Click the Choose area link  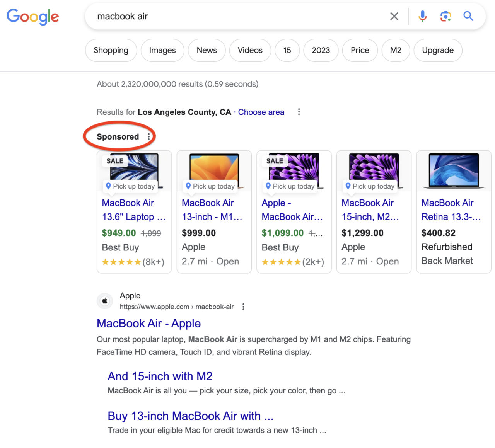tap(261, 112)
